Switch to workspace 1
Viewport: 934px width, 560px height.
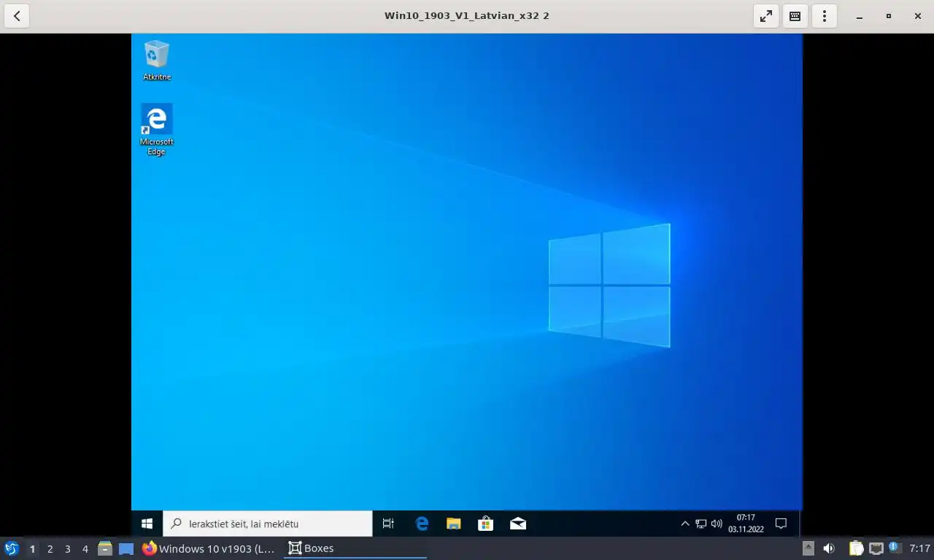coord(32,549)
